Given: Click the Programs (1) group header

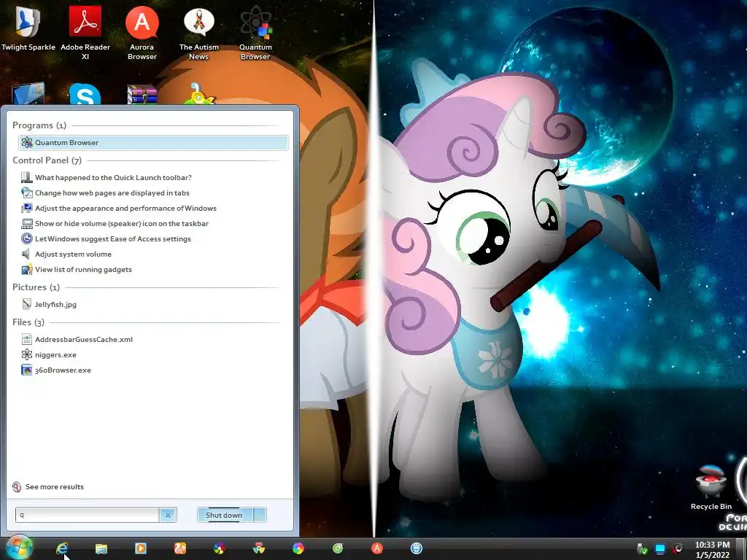Looking at the screenshot, I should pos(39,125).
